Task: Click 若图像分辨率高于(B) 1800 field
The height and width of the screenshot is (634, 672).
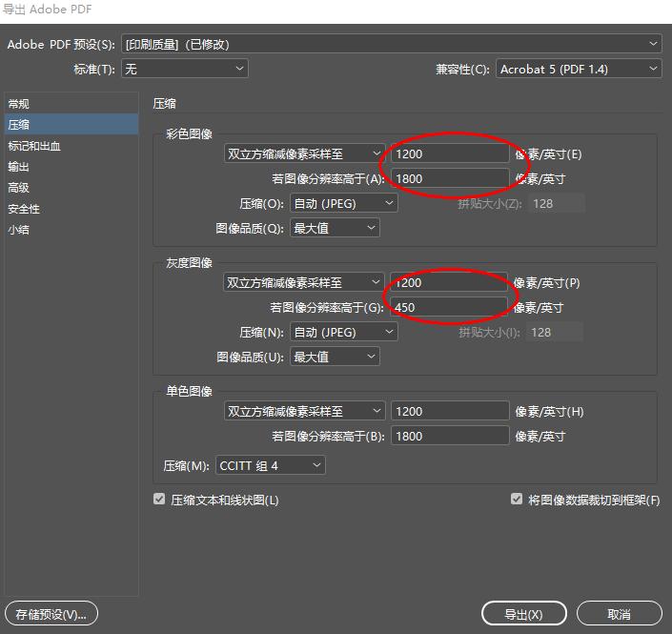Action: click(450, 436)
